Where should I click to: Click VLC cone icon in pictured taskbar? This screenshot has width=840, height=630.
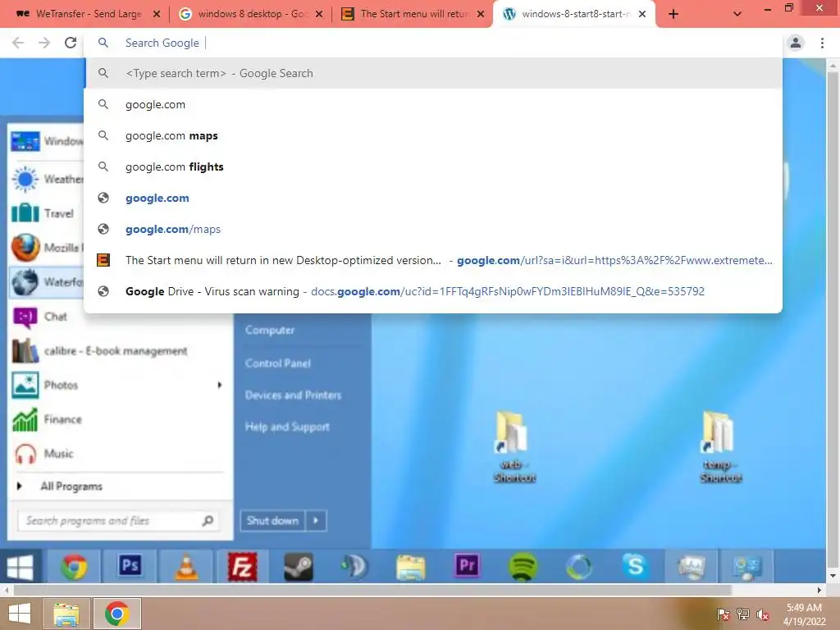(x=186, y=567)
